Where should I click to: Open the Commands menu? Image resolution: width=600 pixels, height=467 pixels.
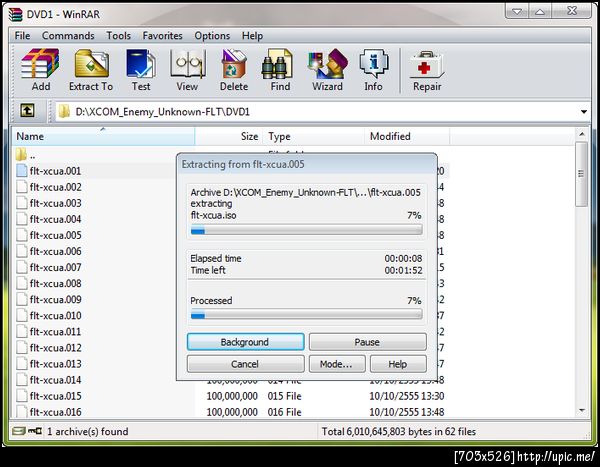coord(68,36)
